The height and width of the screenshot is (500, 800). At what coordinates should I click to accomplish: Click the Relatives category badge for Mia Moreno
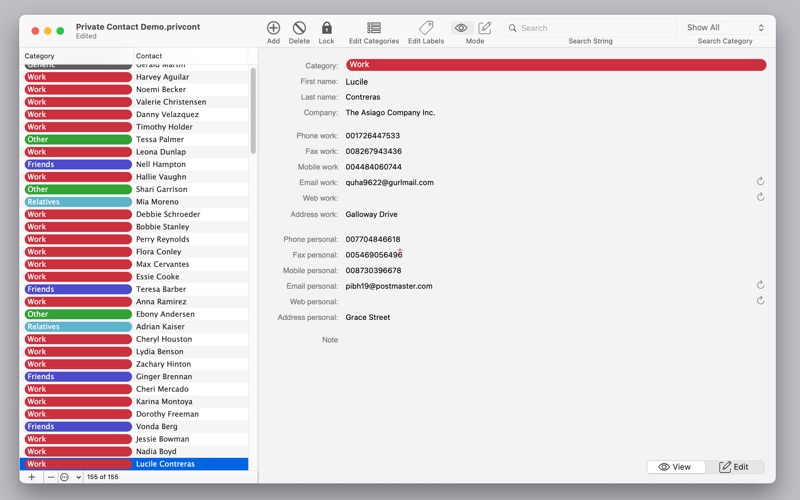(78, 202)
